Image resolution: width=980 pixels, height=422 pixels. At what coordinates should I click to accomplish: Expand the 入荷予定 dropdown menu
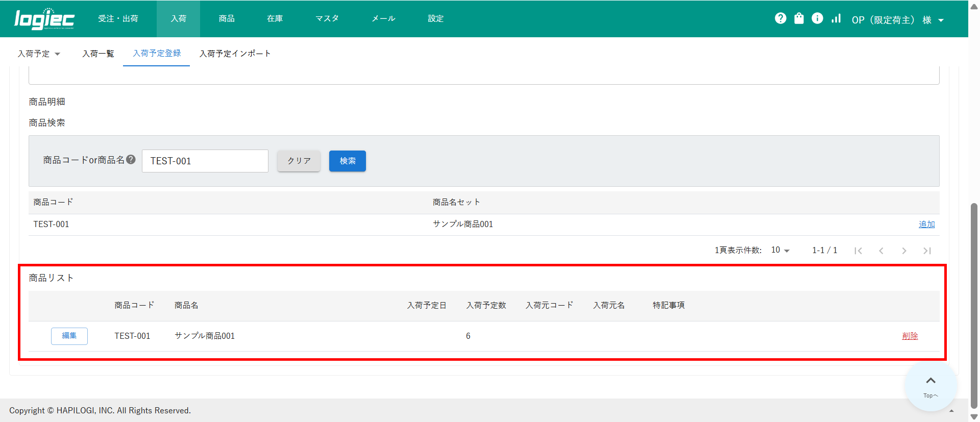point(39,54)
